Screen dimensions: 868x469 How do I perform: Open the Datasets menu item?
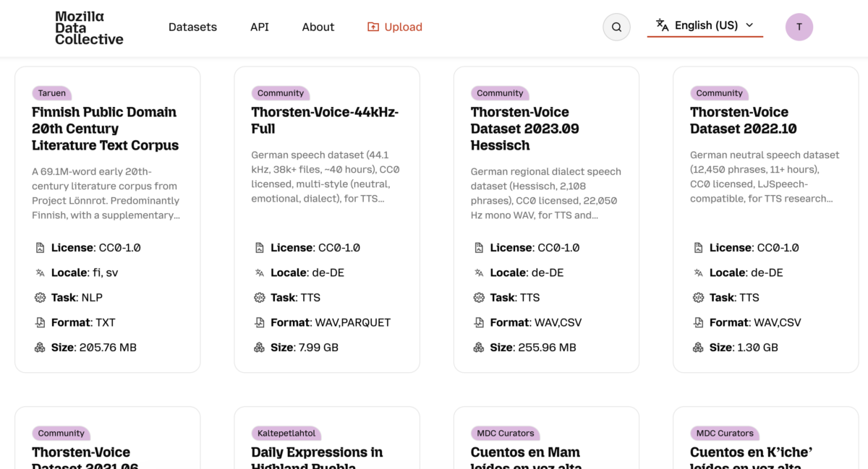pyautogui.click(x=192, y=27)
